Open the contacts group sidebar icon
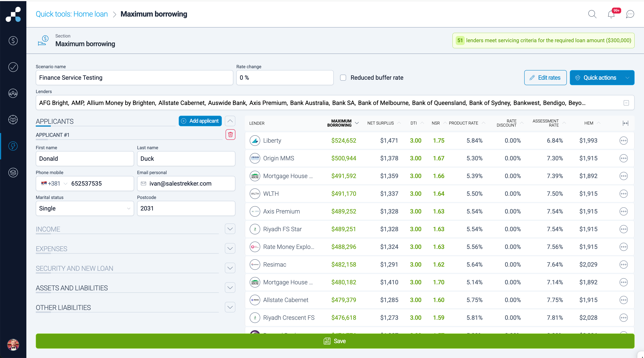The width and height of the screenshot is (644, 358). point(13,93)
